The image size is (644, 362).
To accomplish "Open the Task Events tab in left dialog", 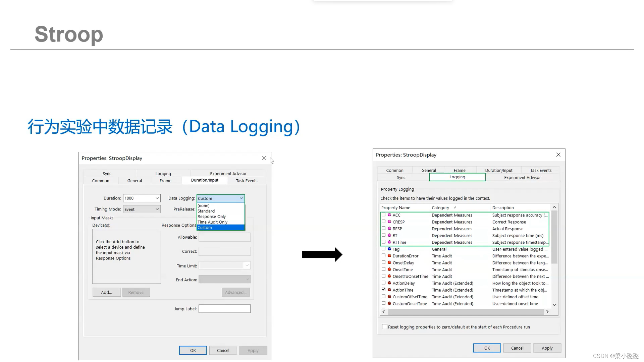I will (247, 181).
